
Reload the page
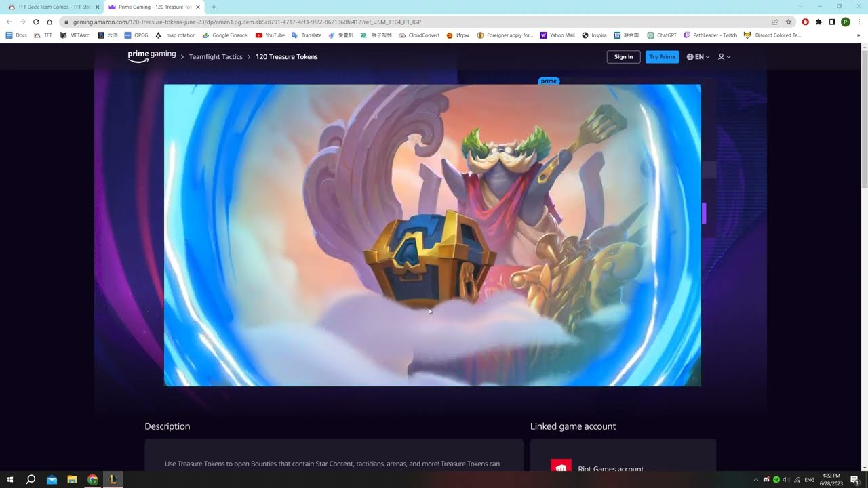[x=36, y=22]
